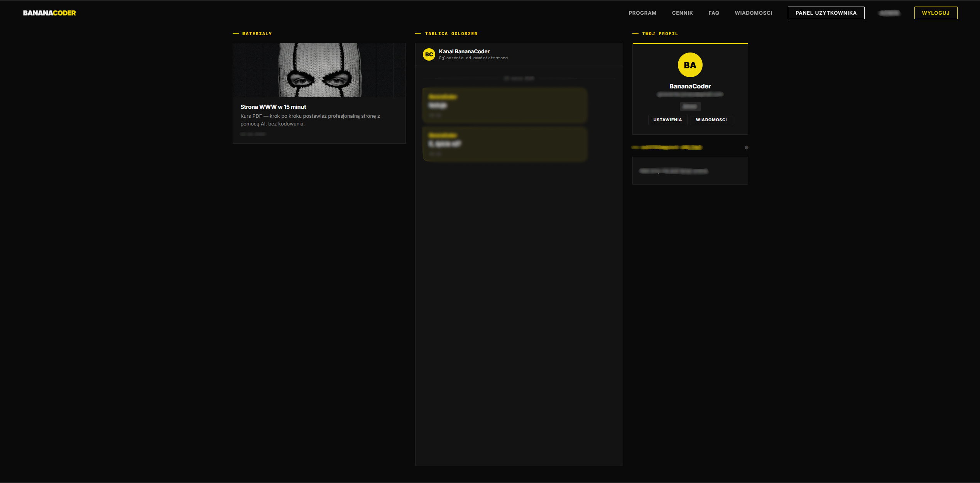Click WIADOMOSCI button in profile card
Viewport: 980px width, 483px height.
711,120
